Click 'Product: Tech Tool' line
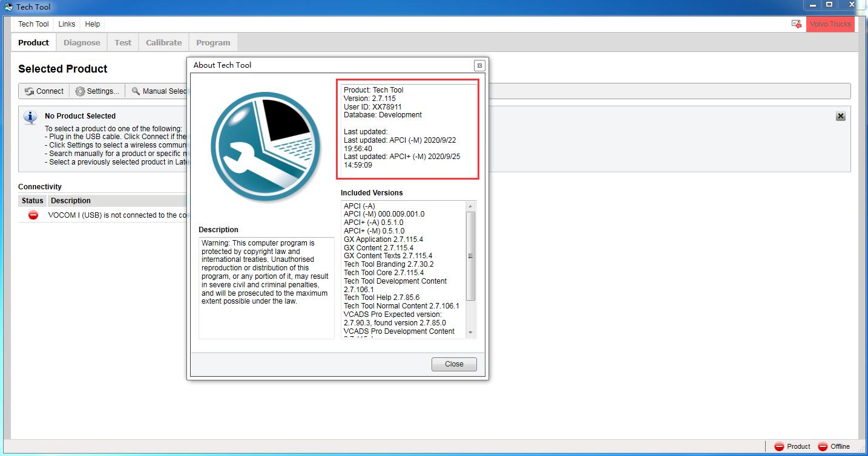The width and height of the screenshot is (868, 456). (x=373, y=90)
